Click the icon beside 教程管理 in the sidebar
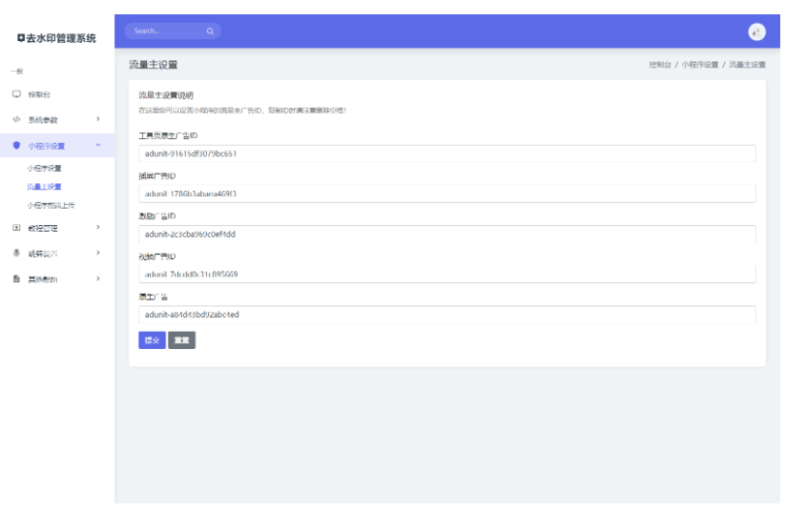 [16, 228]
